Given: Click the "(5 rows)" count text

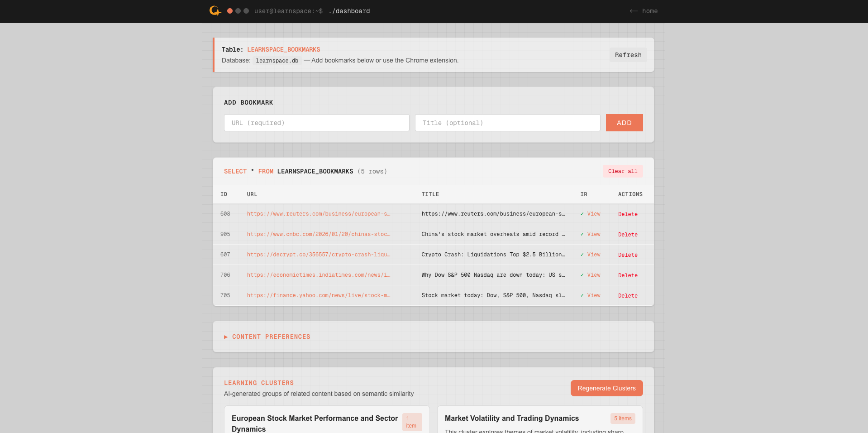Looking at the screenshot, I should 372,171.
